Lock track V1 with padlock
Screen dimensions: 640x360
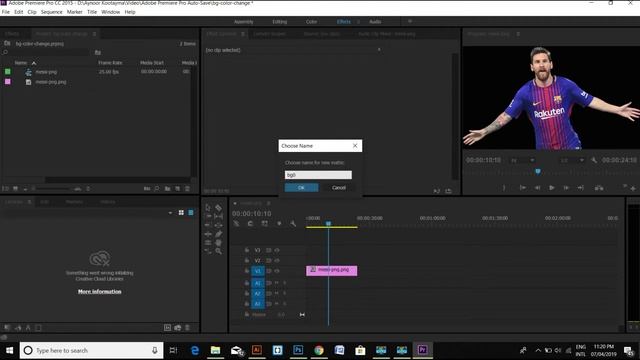[x=247, y=271]
